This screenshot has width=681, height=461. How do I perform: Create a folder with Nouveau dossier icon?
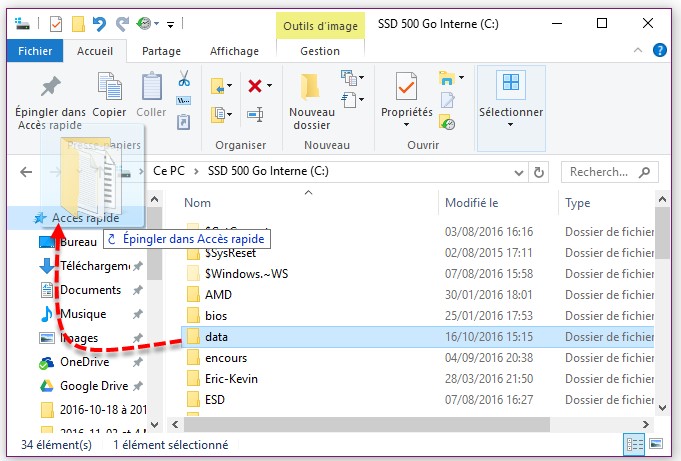pyautogui.click(x=311, y=86)
